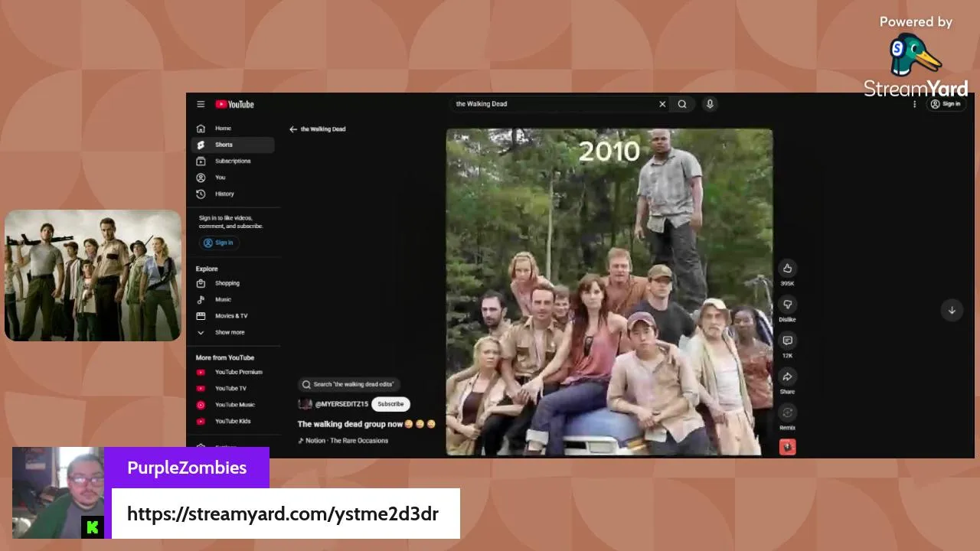Click the Dislike thumbs down button
This screenshot has width=980, height=551.
787,305
